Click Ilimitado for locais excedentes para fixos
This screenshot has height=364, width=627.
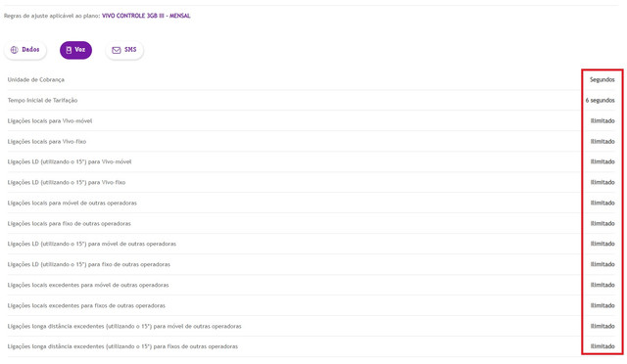(x=603, y=305)
